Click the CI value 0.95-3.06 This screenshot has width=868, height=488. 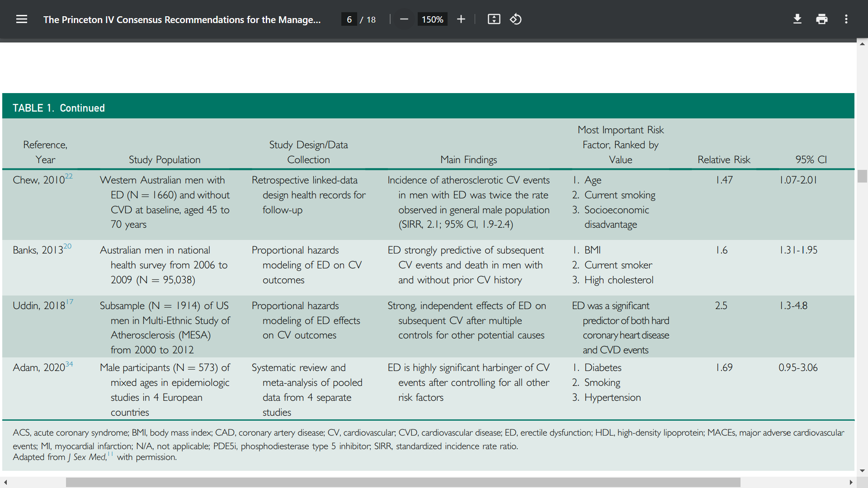(798, 367)
